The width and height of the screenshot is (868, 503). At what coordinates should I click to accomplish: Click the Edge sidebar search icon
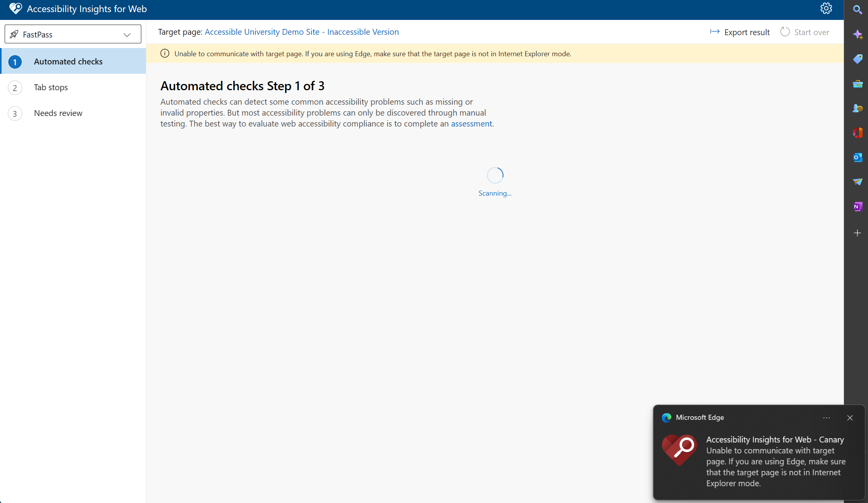pos(857,9)
